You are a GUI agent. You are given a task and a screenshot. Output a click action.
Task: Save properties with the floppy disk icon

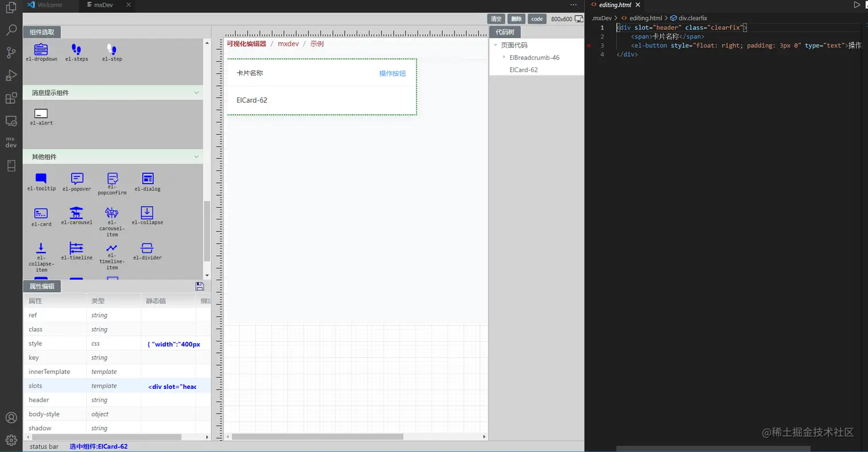(x=200, y=286)
